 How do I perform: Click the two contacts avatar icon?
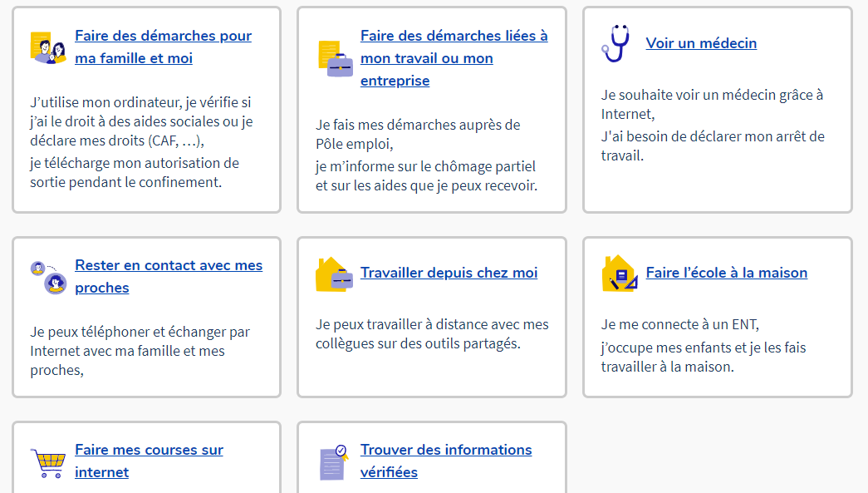click(48, 277)
